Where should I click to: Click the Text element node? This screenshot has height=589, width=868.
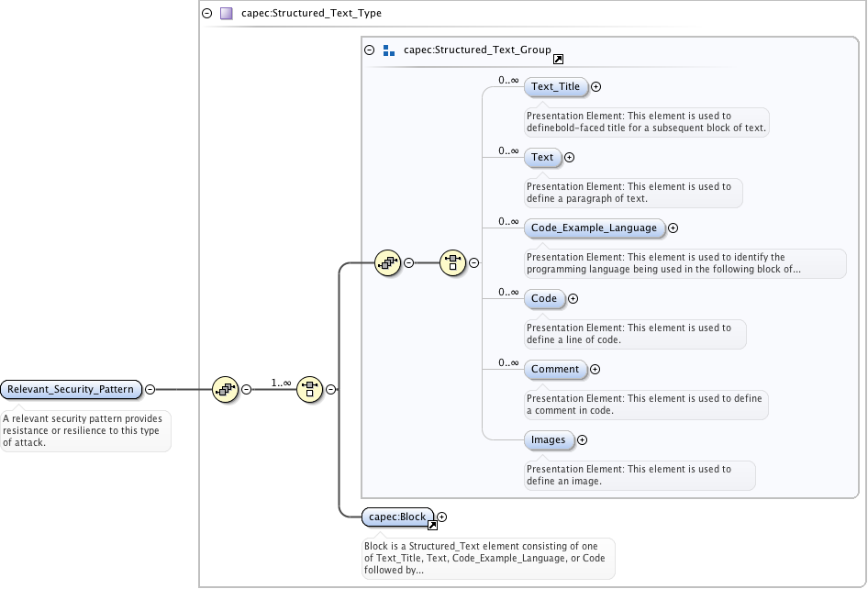click(x=542, y=158)
